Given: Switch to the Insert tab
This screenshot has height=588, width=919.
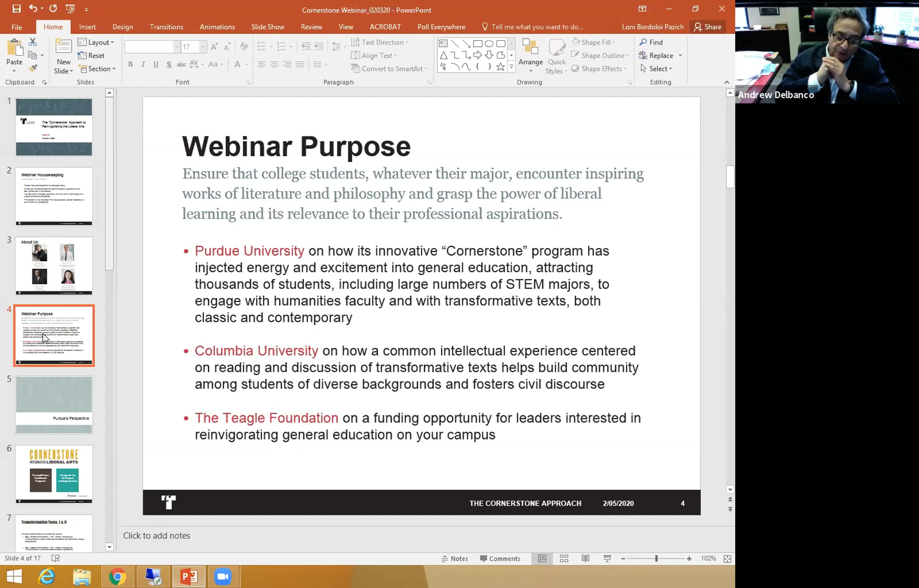Looking at the screenshot, I should click(x=87, y=27).
